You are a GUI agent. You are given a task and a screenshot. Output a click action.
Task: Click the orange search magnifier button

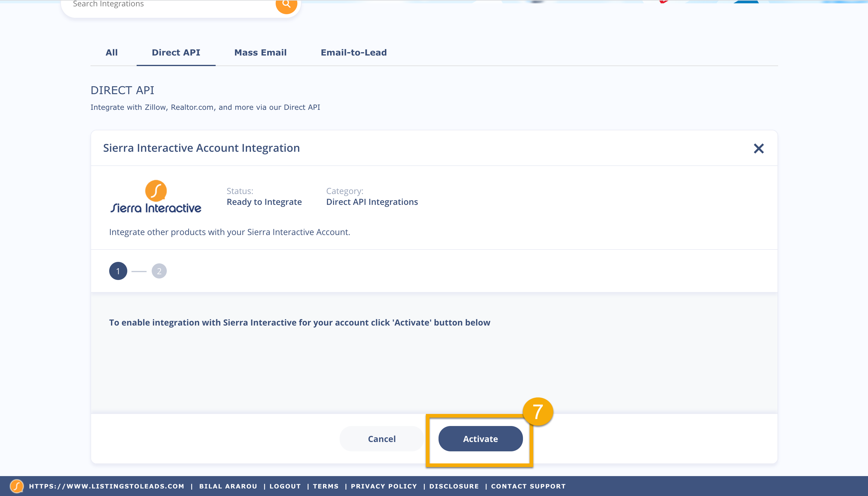(x=286, y=5)
